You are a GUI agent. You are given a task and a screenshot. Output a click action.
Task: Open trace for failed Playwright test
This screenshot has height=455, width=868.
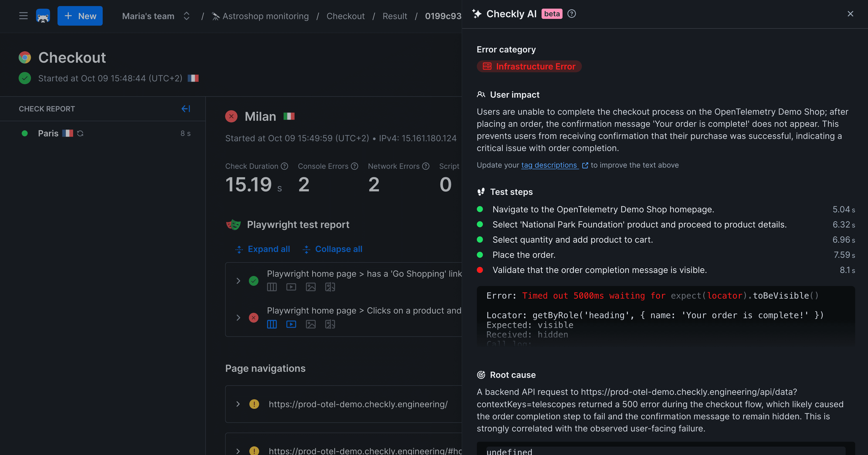(x=271, y=324)
